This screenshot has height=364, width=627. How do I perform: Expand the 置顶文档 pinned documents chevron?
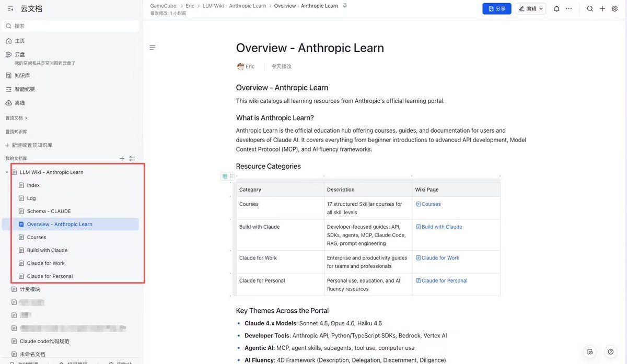(x=26, y=118)
